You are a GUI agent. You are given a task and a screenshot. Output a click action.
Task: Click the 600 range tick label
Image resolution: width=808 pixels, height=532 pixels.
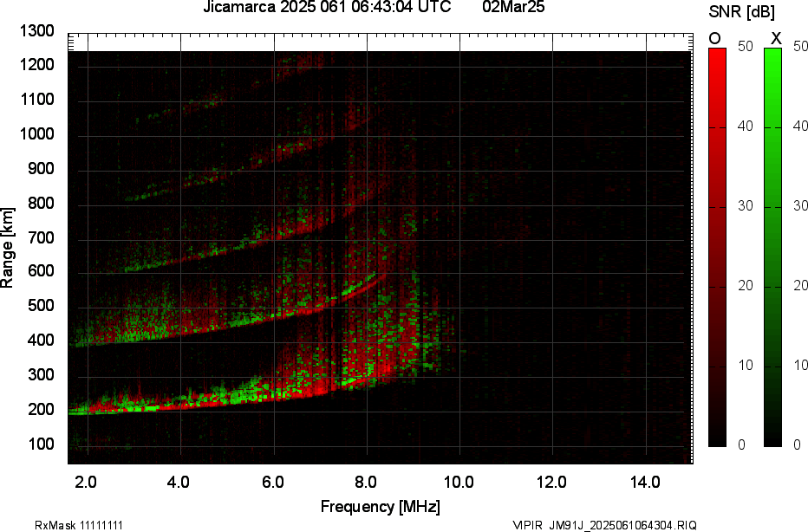coord(41,271)
